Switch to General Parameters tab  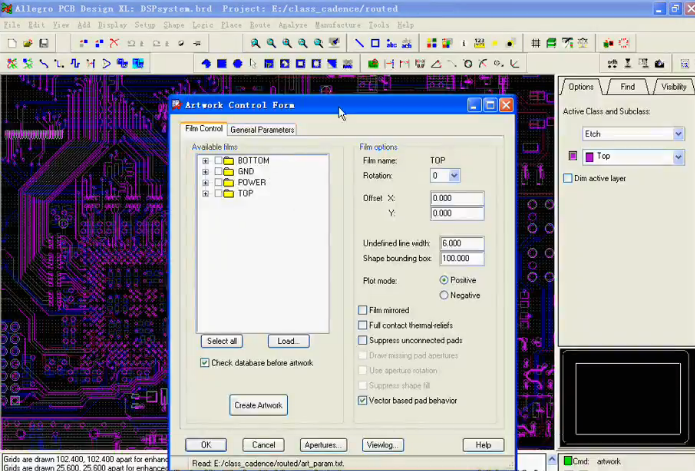pyautogui.click(x=262, y=130)
